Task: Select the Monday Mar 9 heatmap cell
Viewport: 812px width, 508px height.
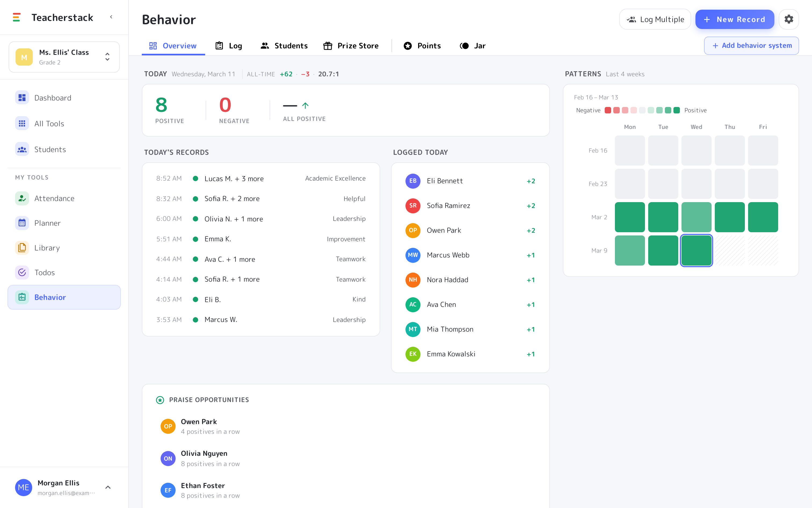Action: pos(630,251)
